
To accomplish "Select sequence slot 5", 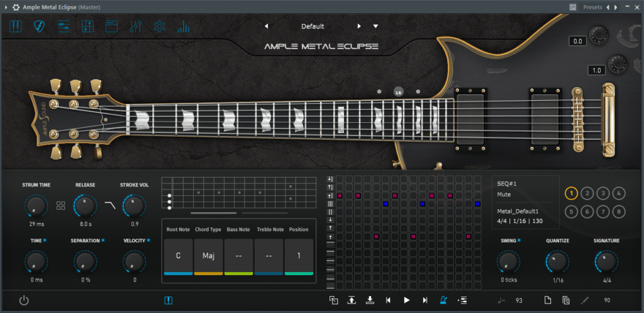I will point(571,212).
